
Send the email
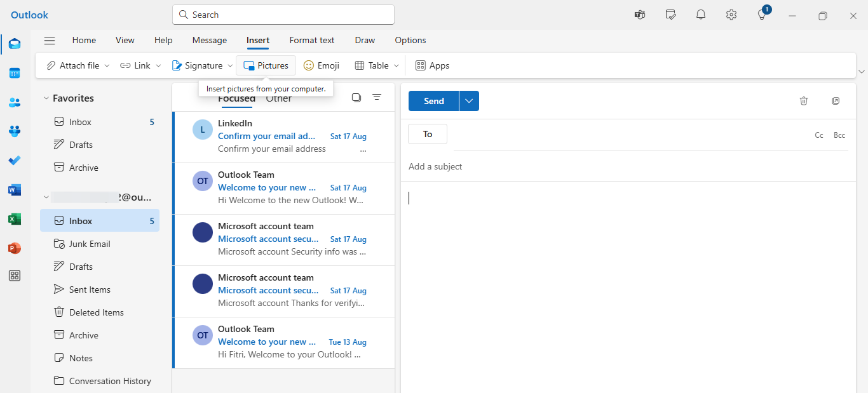tap(433, 101)
